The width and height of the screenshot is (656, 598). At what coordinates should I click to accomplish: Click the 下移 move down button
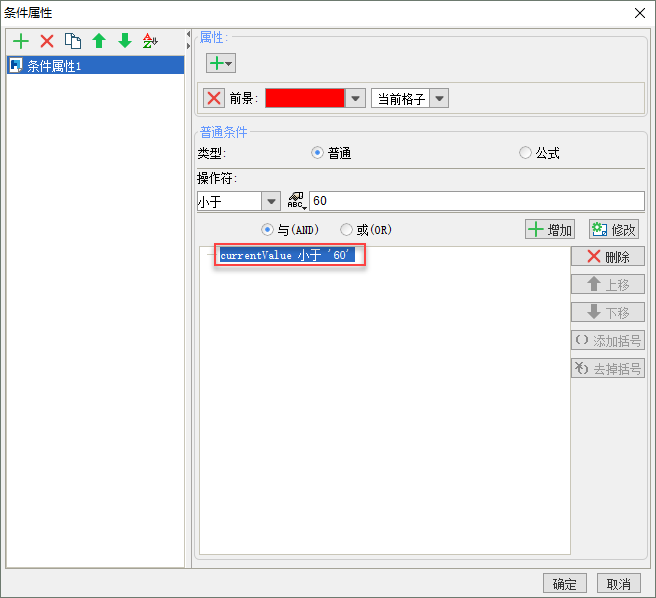(x=608, y=313)
